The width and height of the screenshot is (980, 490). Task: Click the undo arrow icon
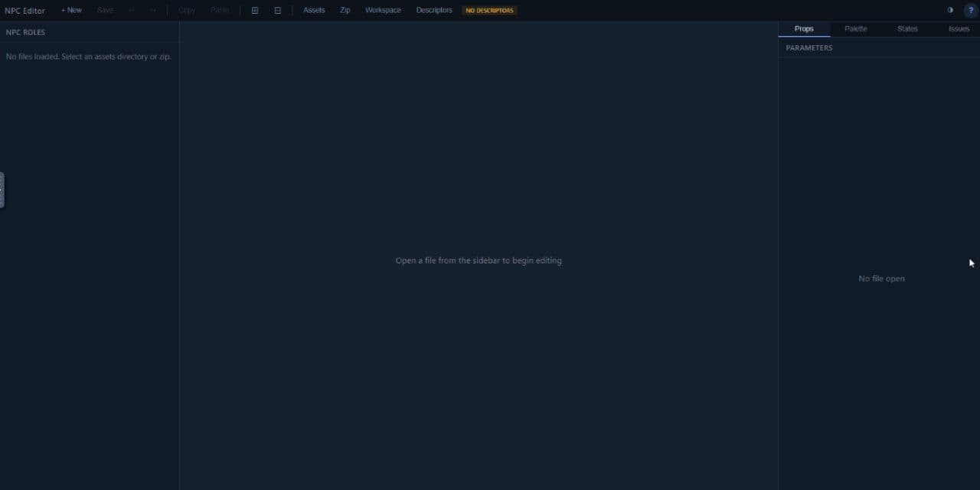point(132,11)
